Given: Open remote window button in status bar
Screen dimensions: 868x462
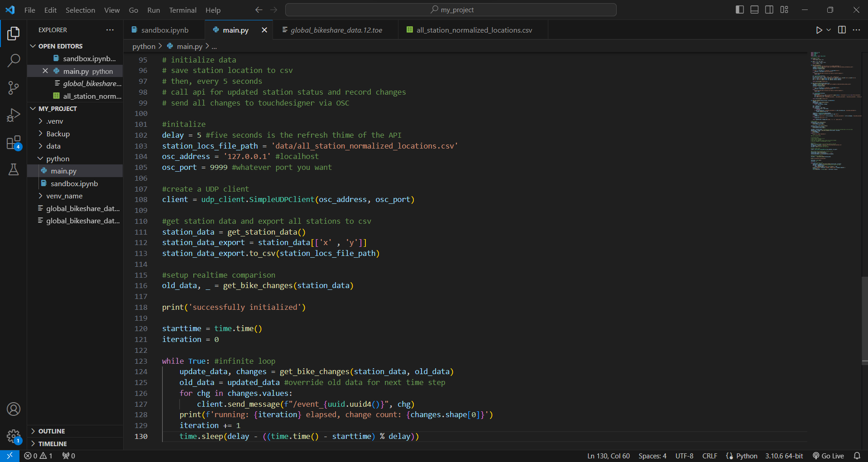Looking at the screenshot, I should (10, 456).
